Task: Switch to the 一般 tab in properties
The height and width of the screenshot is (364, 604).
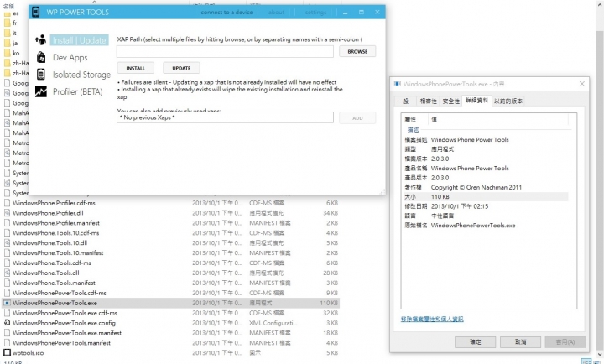Action: [x=403, y=101]
